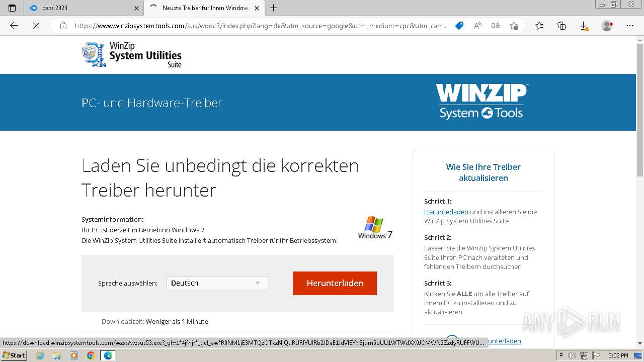Click the red Herunterladen button
Image resolution: width=644 pixels, height=362 pixels.
pyautogui.click(x=335, y=283)
